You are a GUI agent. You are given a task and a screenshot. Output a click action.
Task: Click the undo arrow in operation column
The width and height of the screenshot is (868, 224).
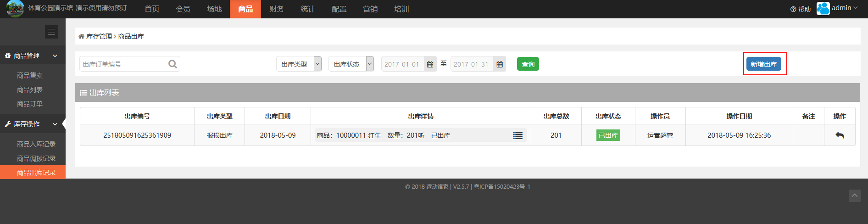(x=840, y=135)
